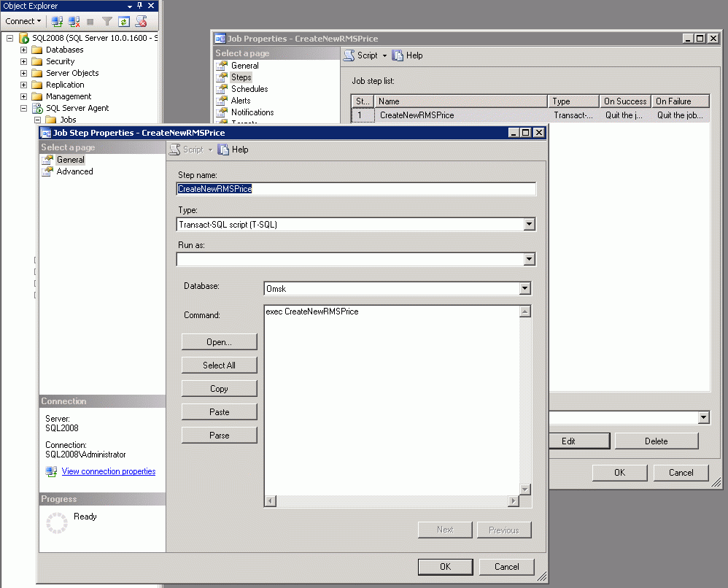The height and width of the screenshot is (588, 728).
Task: Select the Databases folder icon
Action: pos(37,50)
